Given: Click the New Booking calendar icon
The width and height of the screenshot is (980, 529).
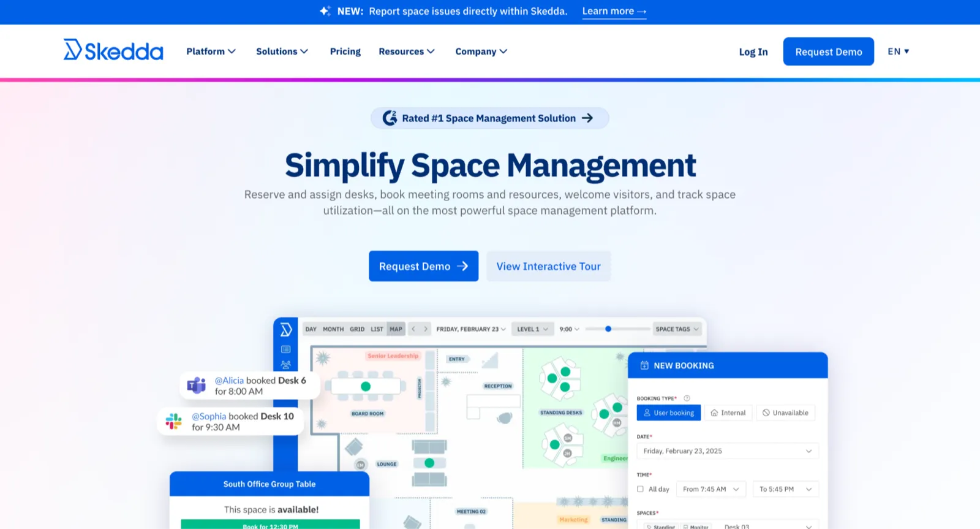Looking at the screenshot, I should [x=644, y=365].
